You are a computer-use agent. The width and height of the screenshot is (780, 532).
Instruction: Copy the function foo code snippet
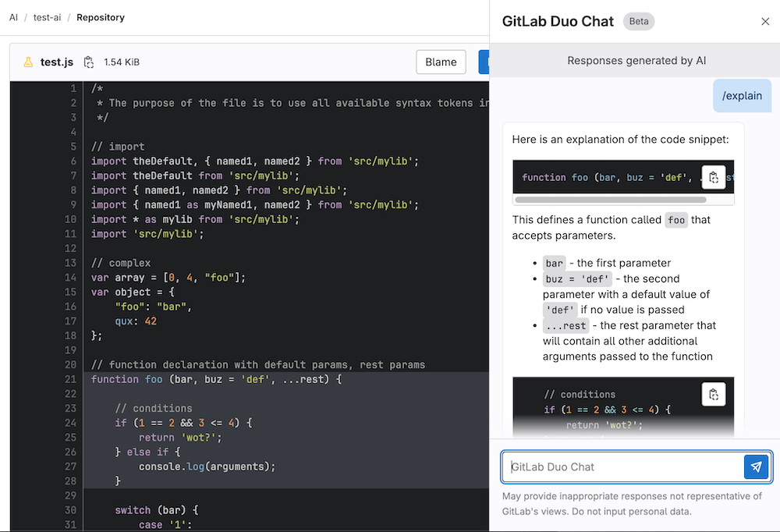[x=714, y=177]
